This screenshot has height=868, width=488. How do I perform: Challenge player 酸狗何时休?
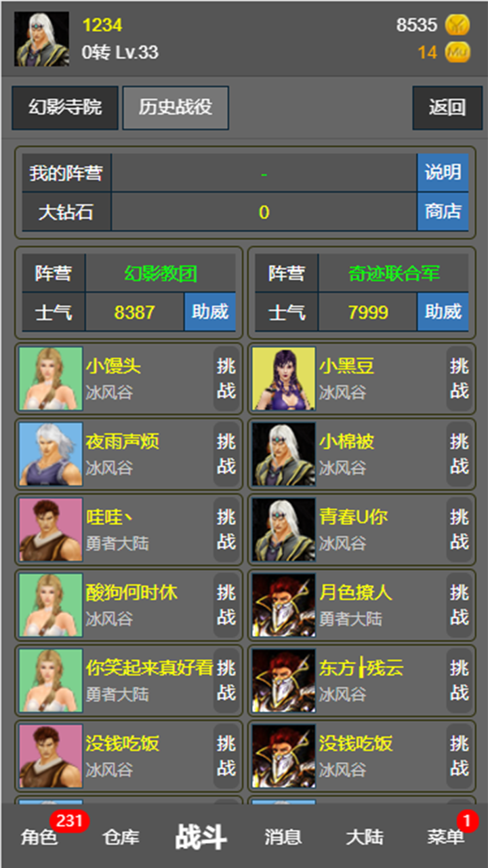click(x=226, y=606)
